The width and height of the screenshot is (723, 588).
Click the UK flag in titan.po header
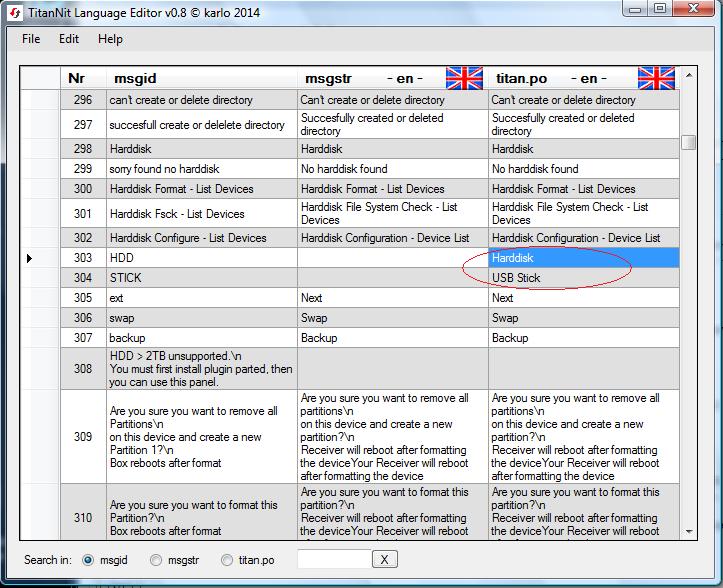pyautogui.click(x=656, y=78)
